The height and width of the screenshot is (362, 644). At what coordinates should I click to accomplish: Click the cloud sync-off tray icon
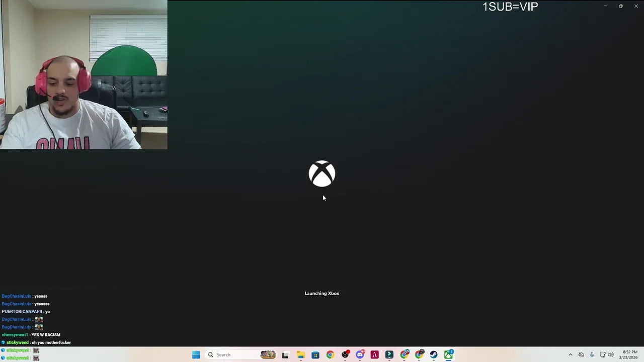(x=581, y=354)
